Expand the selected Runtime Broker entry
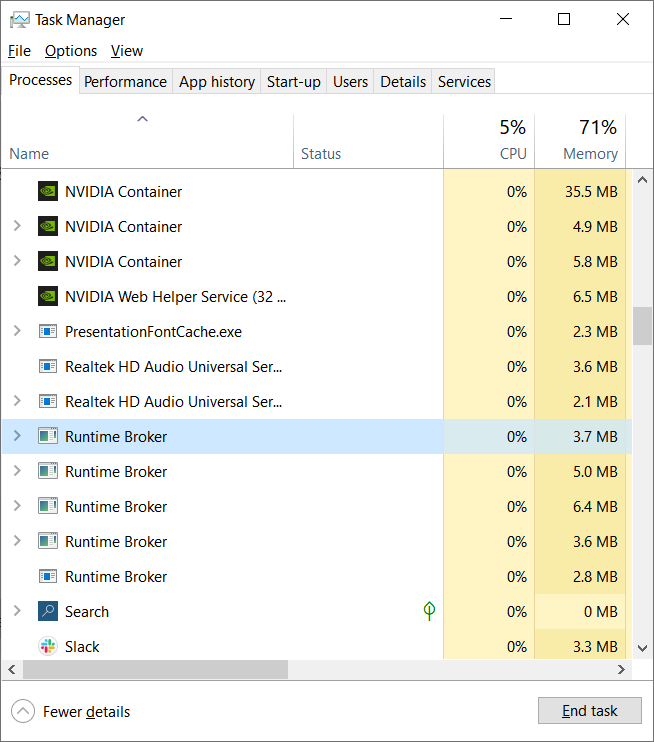654x742 pixels. (17, 437)
